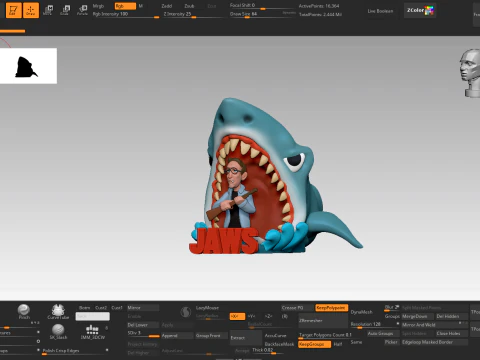Toggle KeepPolypaint option
Screen dimensions: 480x360
pos(332,308)
